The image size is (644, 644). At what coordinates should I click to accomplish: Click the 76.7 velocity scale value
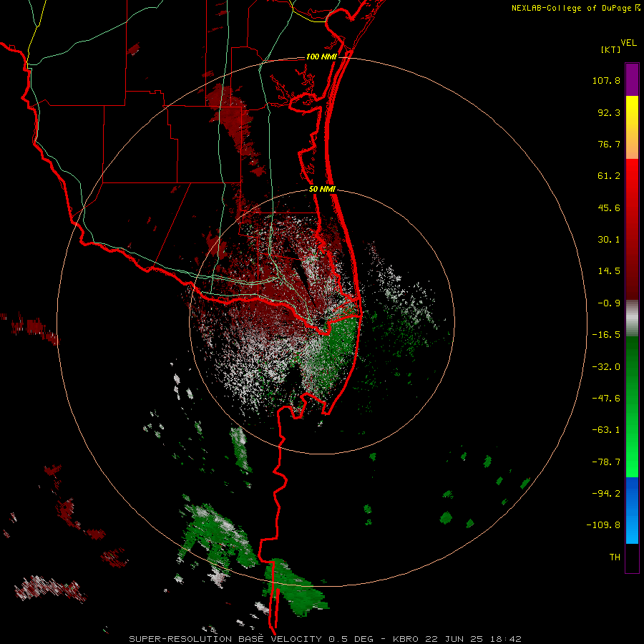[609, 144]
